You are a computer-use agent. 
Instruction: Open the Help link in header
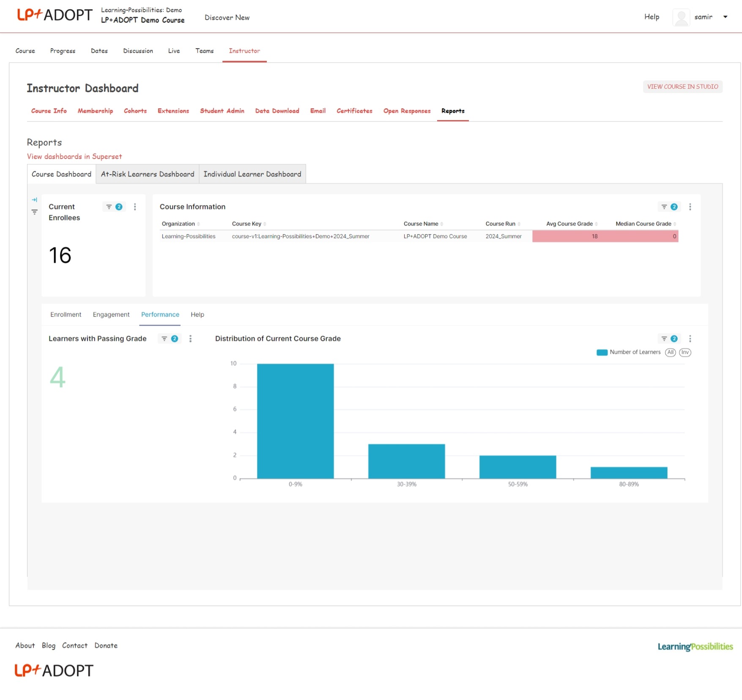pos(652,17)
